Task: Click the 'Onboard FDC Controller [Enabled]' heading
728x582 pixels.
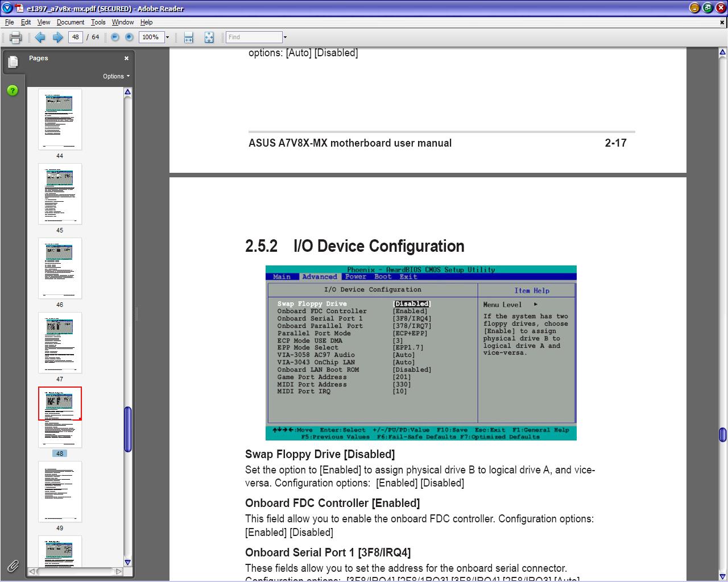Action: (x=332, y=503)
